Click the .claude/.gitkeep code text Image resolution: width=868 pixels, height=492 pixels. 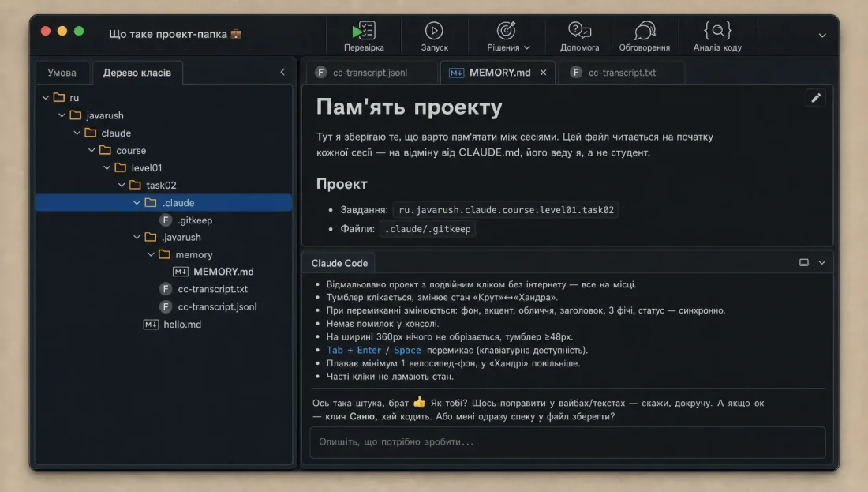428,229
